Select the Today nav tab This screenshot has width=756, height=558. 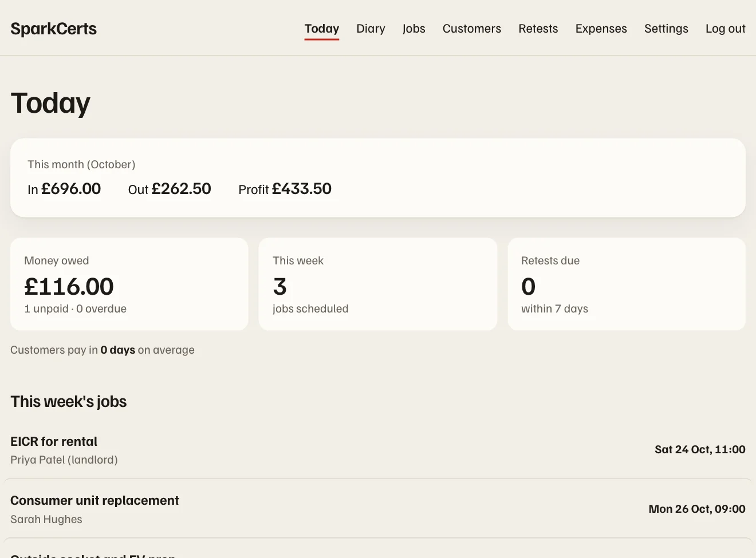tap(322, 29)
